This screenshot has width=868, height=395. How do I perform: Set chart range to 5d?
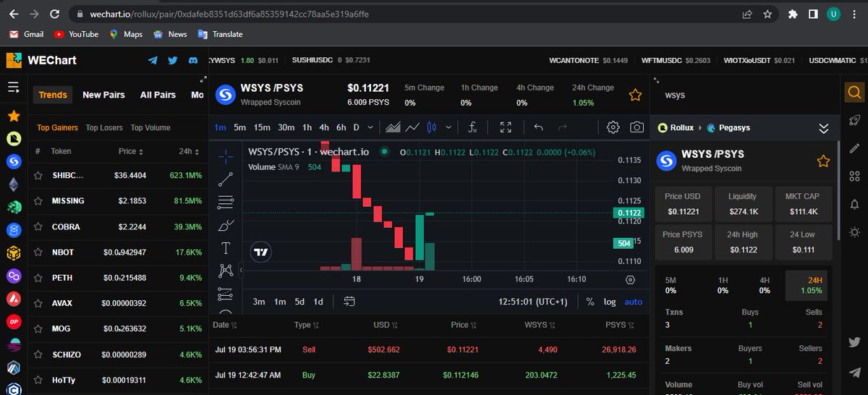(x=299, y=302)
